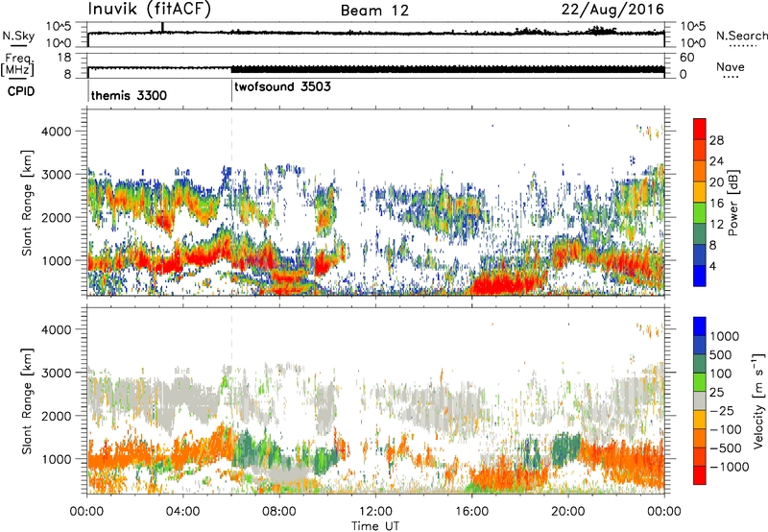Click the '4000' tick on power panel axis
Image resolution: width=768 pixels, height=532 pixels.
pyautogui.click(x=56, y=131)
